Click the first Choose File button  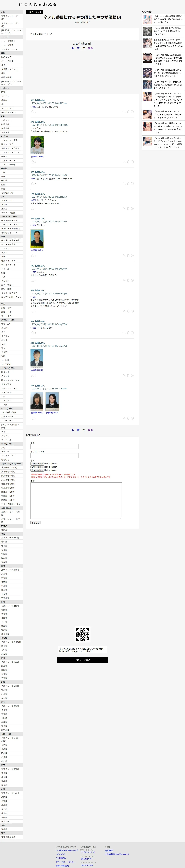point(37,464)
